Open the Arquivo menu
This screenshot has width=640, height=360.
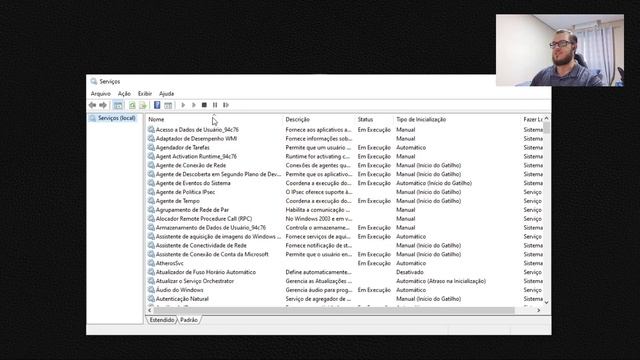(101, 93)
